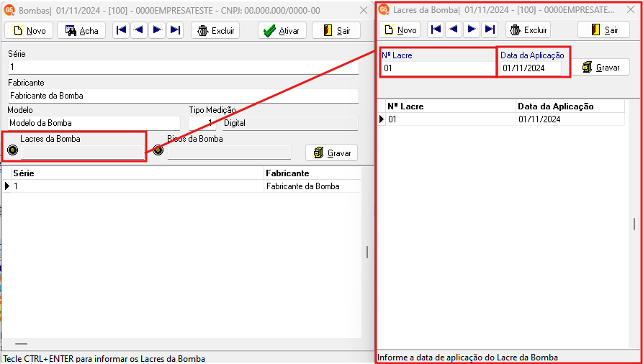Click the 01/11/2024 cell in Lacres grid
643x364 pixels.
(x=570, y=119)
